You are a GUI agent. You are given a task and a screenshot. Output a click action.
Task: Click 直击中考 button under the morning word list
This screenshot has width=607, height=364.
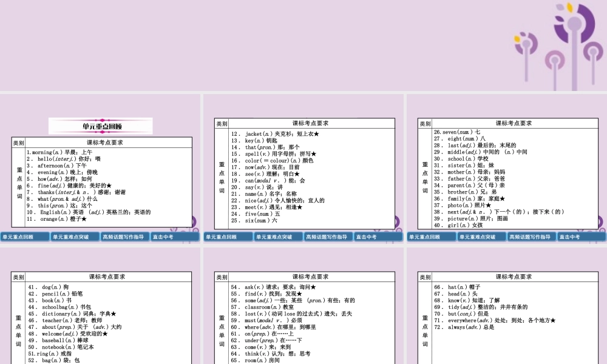(x=175, y=237)
